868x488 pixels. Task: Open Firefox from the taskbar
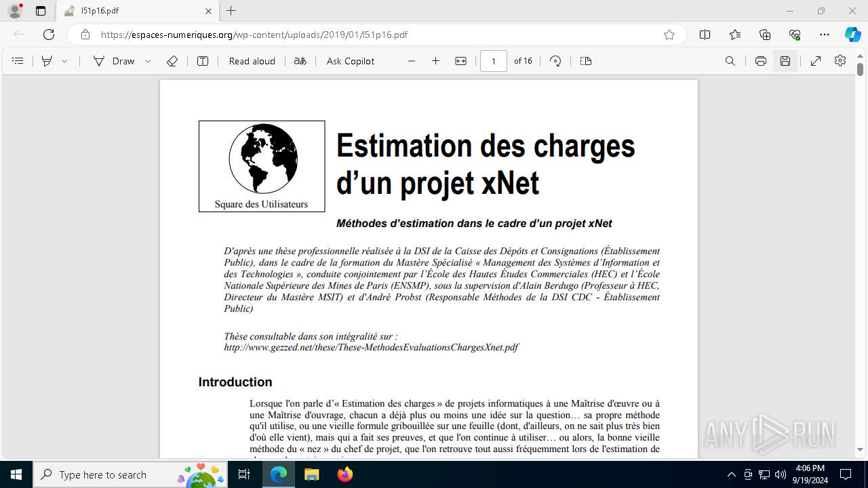(x=345, y=474)
